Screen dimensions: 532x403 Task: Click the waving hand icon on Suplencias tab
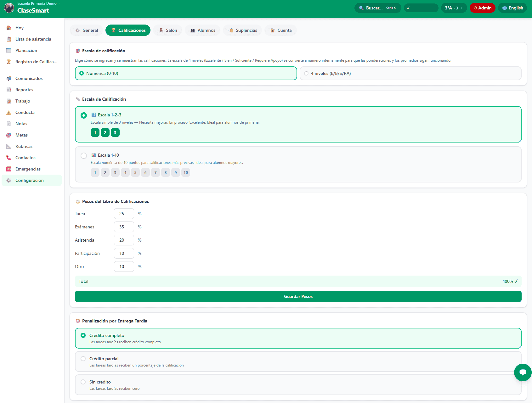(231, 30)
